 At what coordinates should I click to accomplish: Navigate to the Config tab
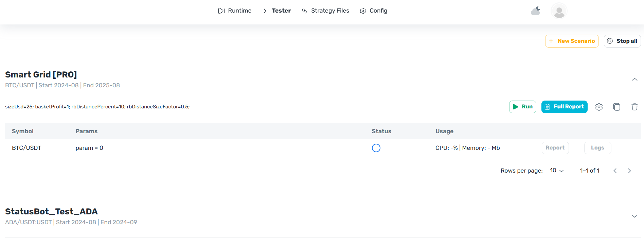374,11
